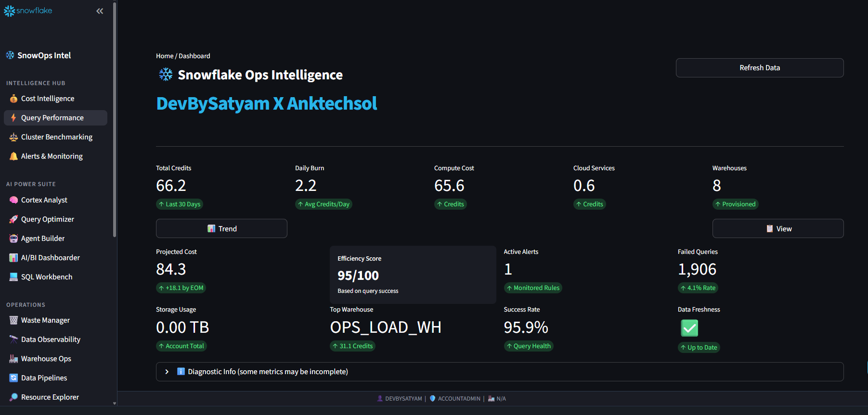868x415 pixels.
Task: Click the Efficiency Score card
Action: click(x=413, y=275)
